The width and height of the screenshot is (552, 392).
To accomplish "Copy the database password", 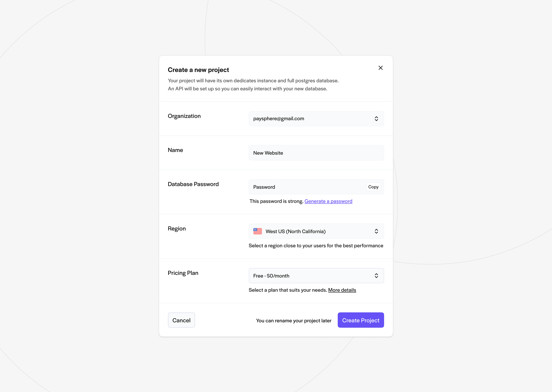I will click(x=373, y=187).
